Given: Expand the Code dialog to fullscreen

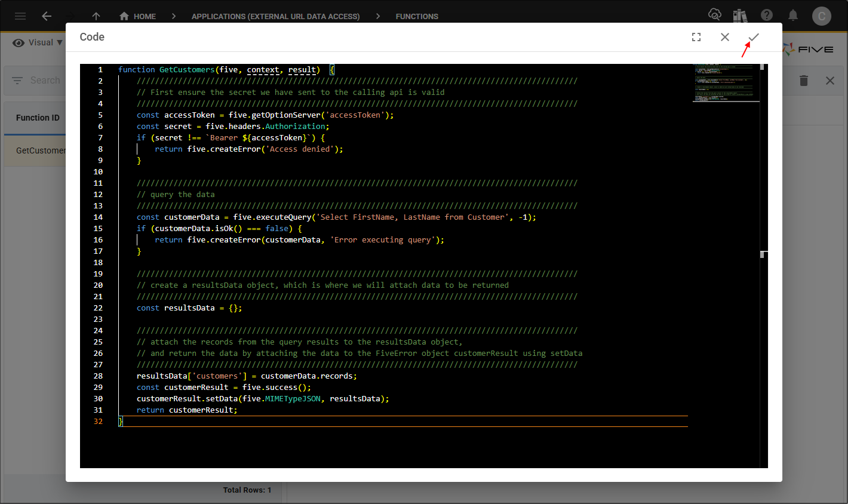Looking at the screenshot, I should 696,37.
